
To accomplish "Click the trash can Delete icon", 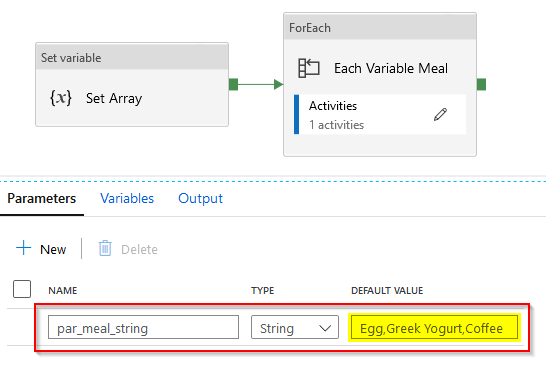I will point(105,249).
